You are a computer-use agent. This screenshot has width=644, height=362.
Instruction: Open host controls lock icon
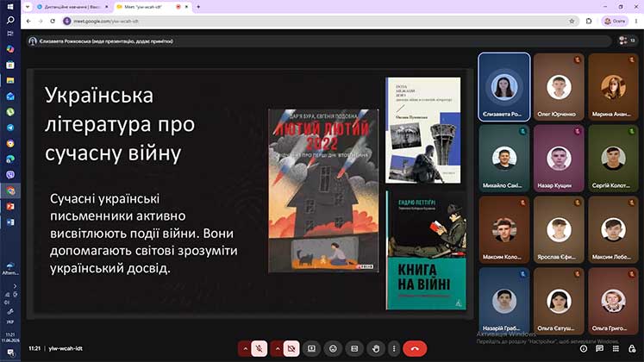(632, 348)
